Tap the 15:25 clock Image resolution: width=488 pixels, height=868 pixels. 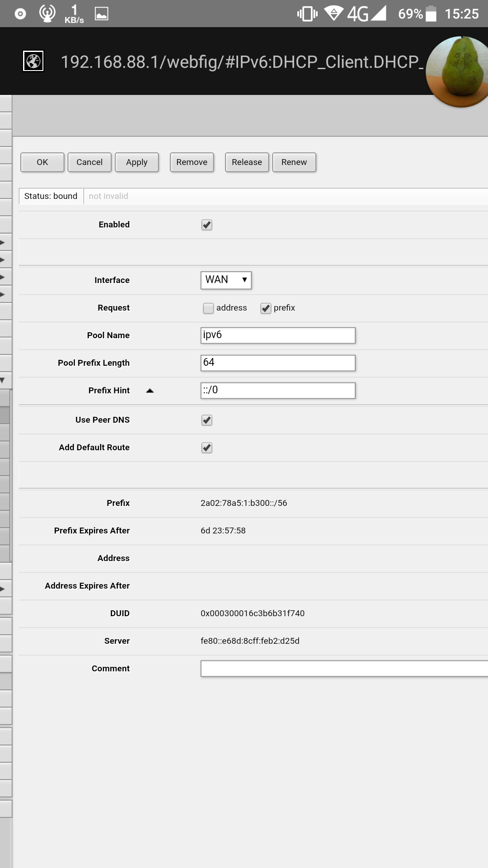(x=461, y=14)
